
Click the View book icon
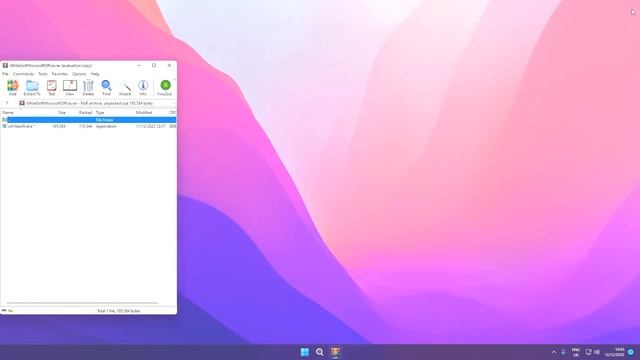coord(70,87)
